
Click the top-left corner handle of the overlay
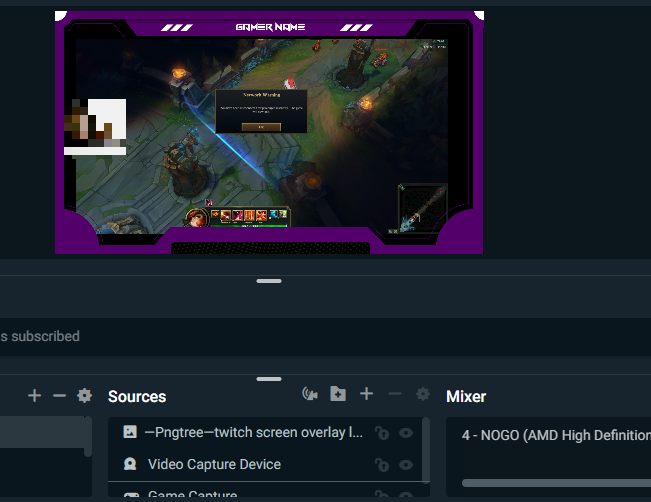(x=60, y=16)
